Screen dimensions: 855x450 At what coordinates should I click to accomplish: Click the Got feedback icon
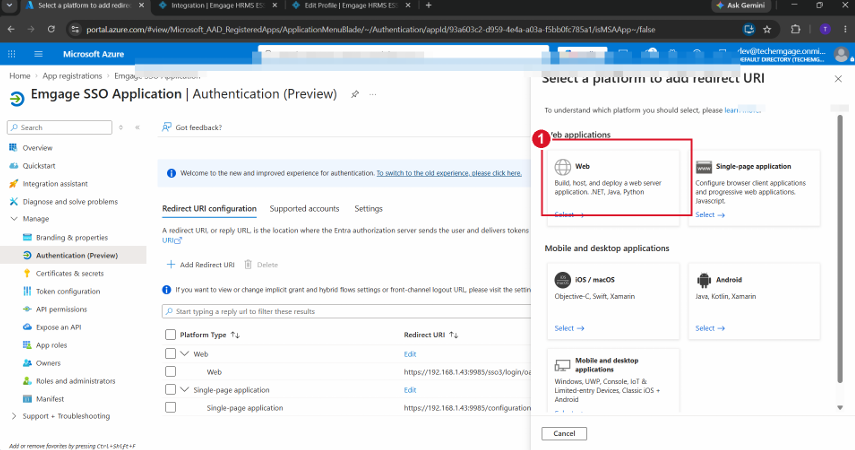[167, 127]
